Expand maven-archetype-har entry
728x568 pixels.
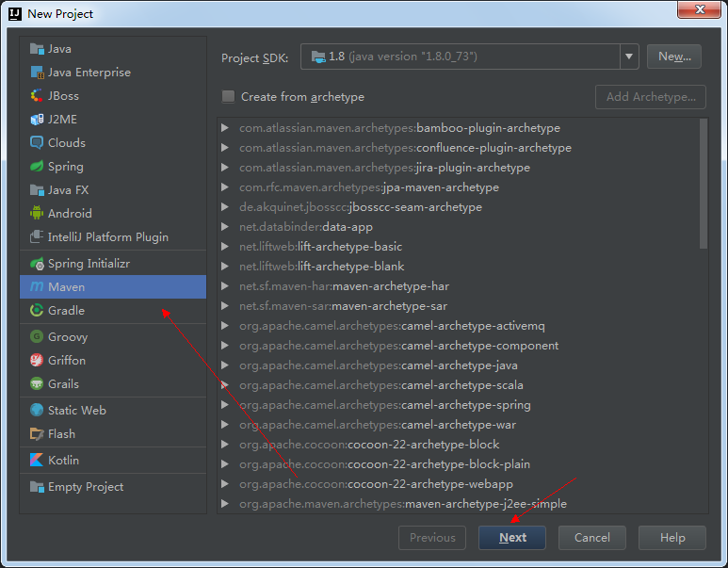point(225,286)
